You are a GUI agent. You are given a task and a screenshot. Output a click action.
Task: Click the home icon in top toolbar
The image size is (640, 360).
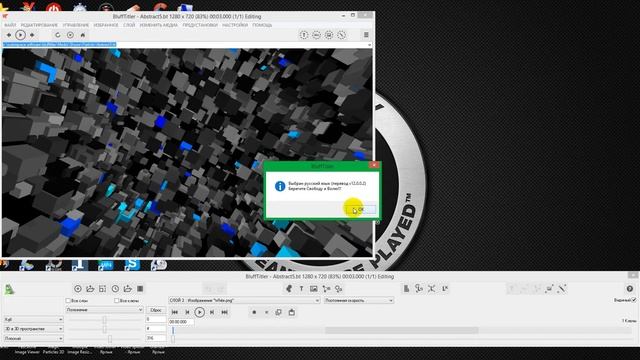82,35
